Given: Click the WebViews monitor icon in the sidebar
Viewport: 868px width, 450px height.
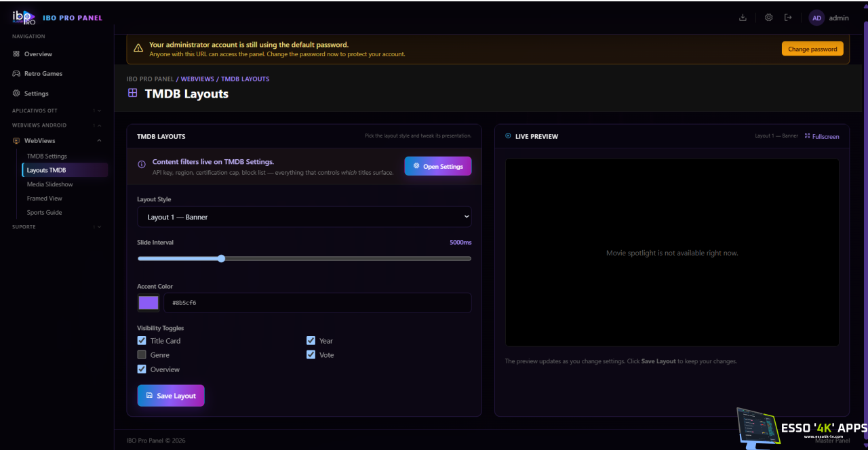Looking at the screenshot, I should pyautogui.click(x=16, y=141).
